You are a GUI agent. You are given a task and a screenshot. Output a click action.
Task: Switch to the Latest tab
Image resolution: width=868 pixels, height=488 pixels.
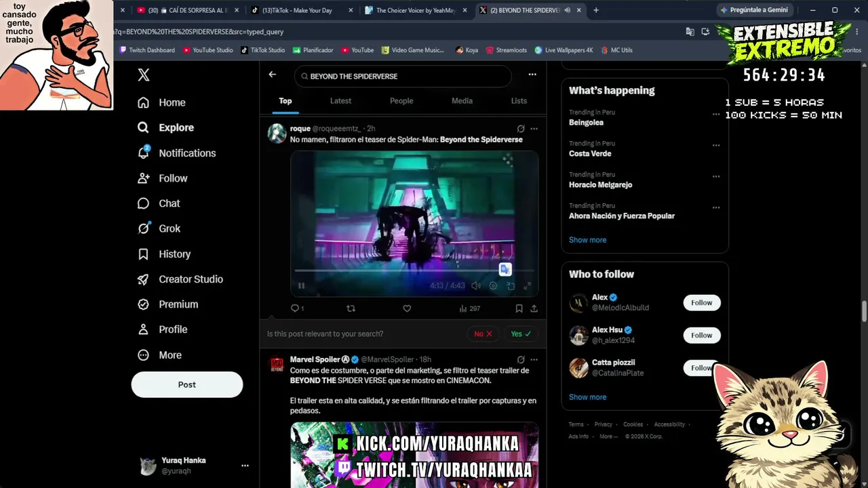pos(340,101)
